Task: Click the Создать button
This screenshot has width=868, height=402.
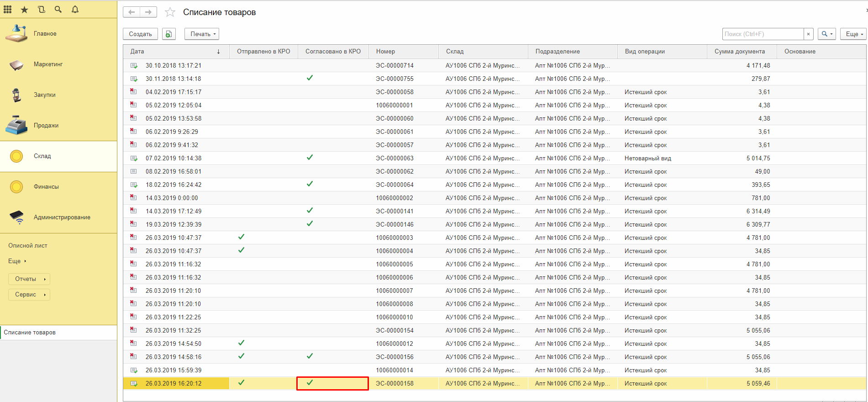Action: tap(140, 34)
